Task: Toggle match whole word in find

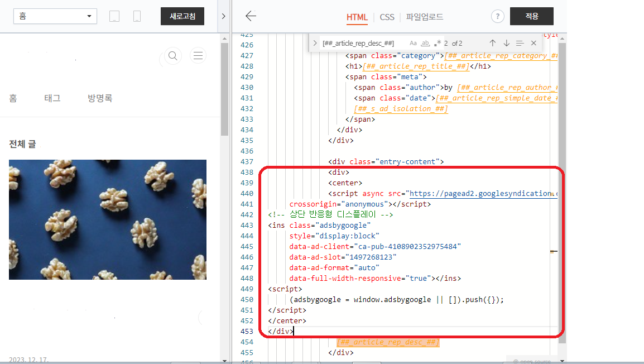Action: click(x=425, y=43)
